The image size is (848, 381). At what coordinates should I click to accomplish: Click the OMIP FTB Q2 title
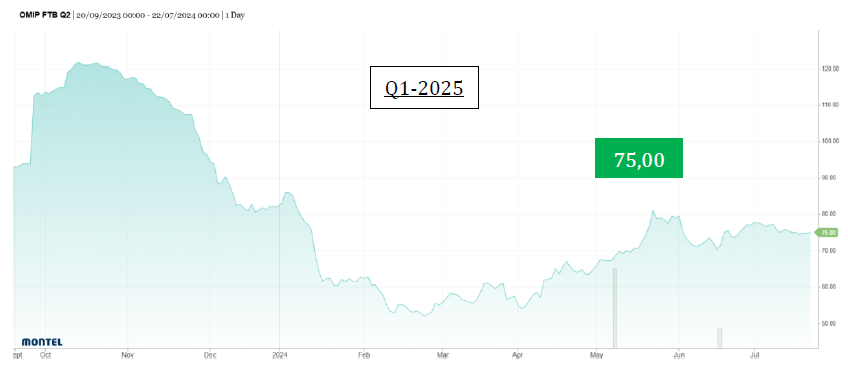coord(44,15)
